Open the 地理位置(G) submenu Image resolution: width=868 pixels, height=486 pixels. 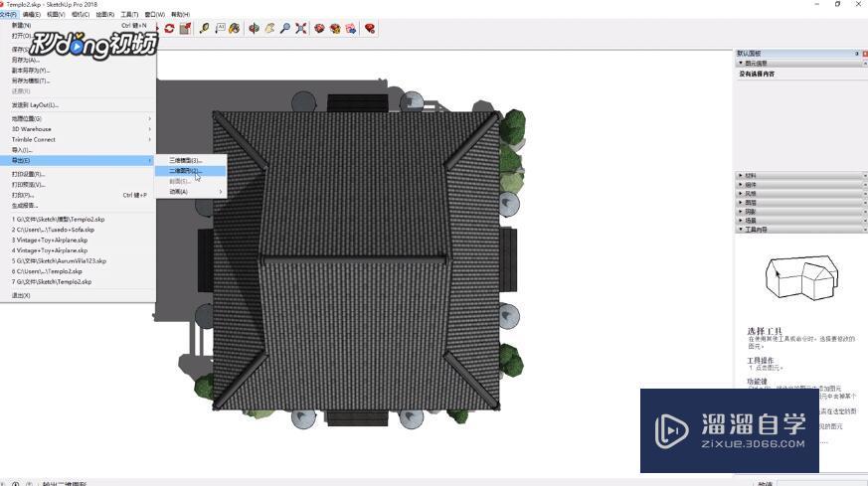[79, 119]
